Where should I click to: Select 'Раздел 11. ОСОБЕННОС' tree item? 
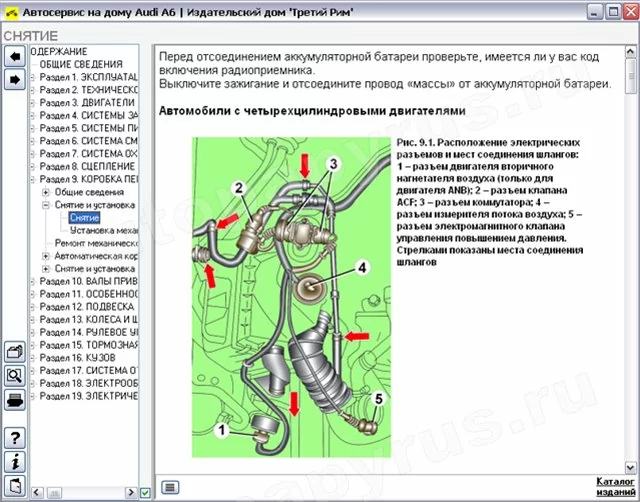click(x=89, y=294)
